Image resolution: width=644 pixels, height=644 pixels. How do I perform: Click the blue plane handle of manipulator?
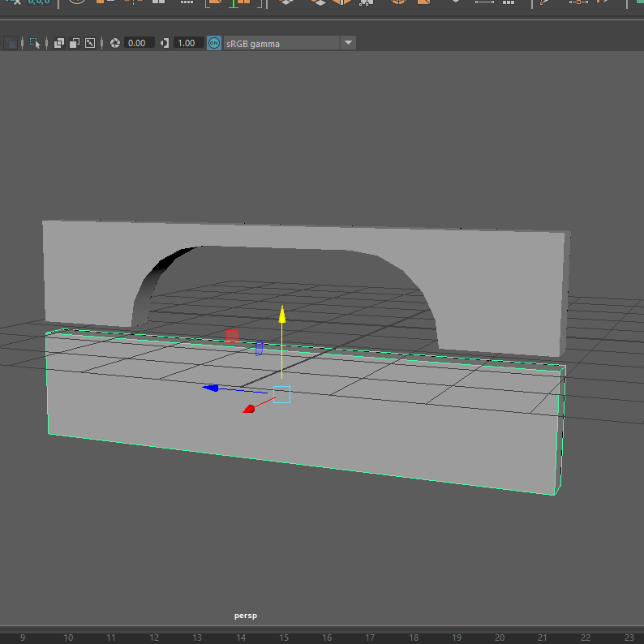[x=259, y=348]
